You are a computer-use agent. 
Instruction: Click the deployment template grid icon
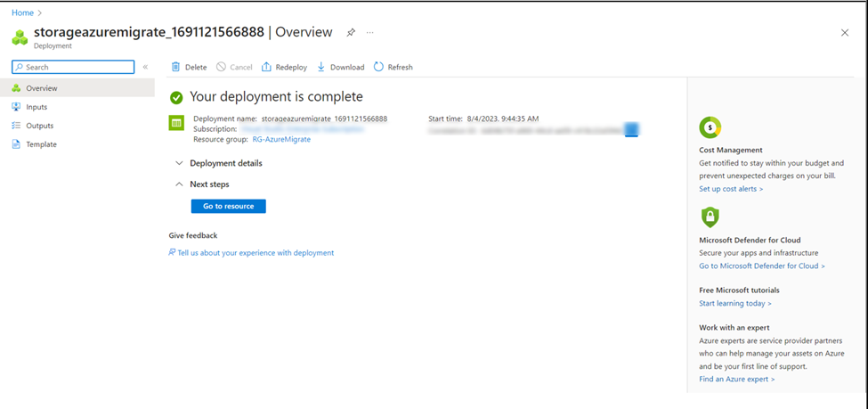(x=176, y=123)
